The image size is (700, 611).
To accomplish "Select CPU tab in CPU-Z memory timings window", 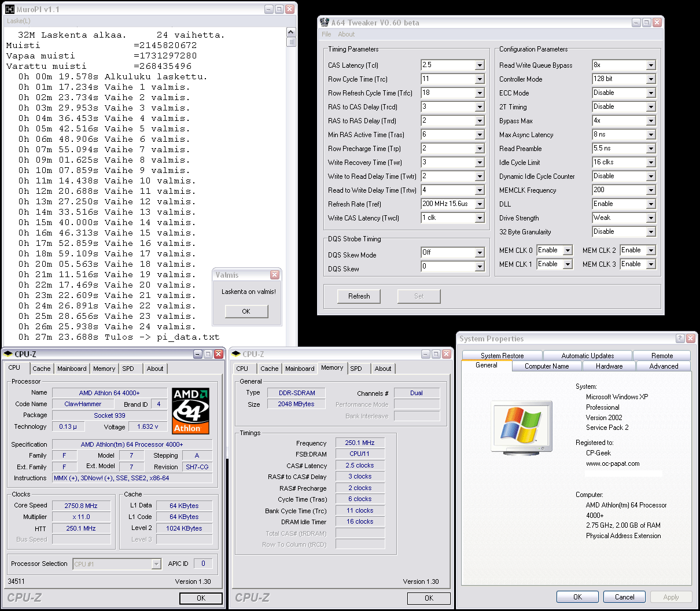I will [242, 369].
